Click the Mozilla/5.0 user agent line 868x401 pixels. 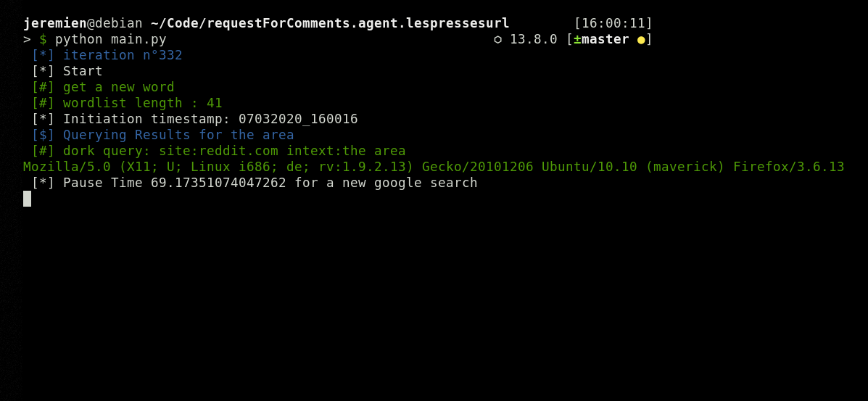(x=434, y=168)
